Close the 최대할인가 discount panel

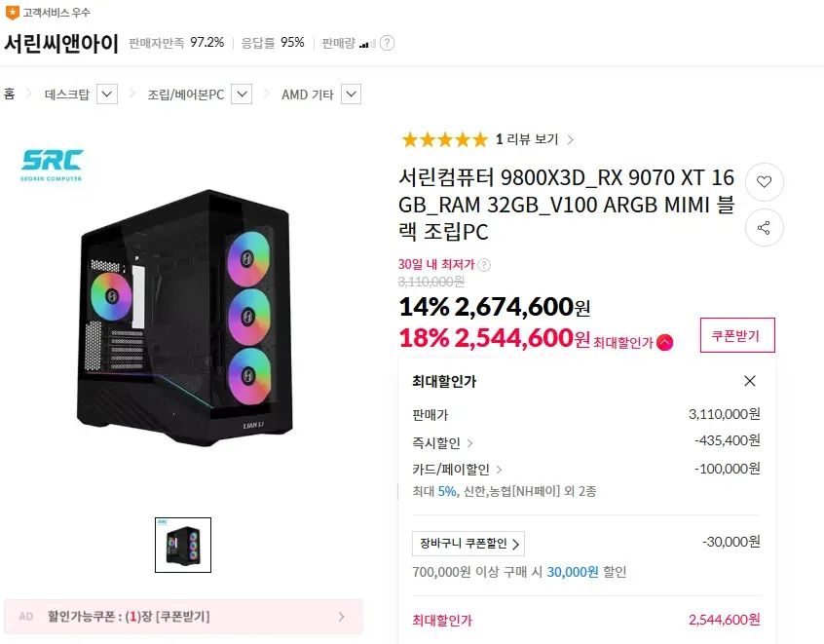[750, 381]
